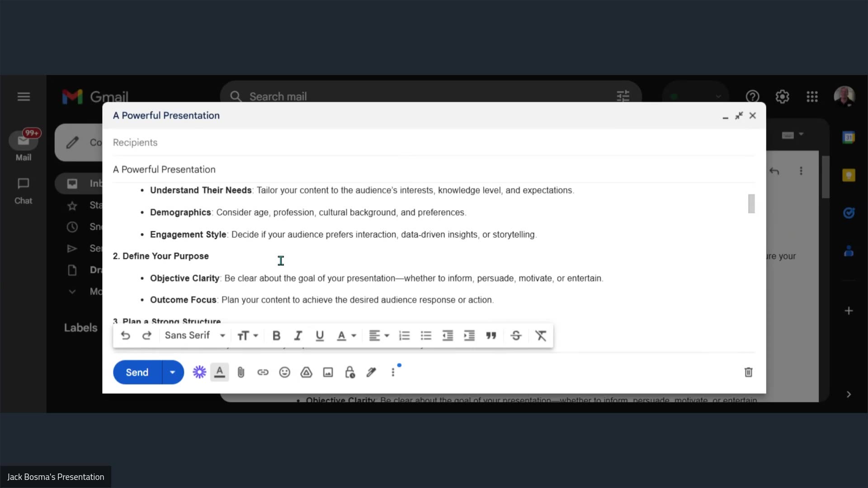Insert a photo into the message
Screen dimensions: 868x488
pyautogui.click(x=328, y=372)
